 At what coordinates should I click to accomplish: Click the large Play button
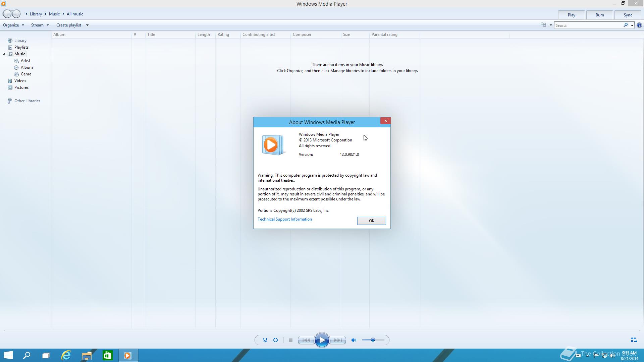point(322,340)
